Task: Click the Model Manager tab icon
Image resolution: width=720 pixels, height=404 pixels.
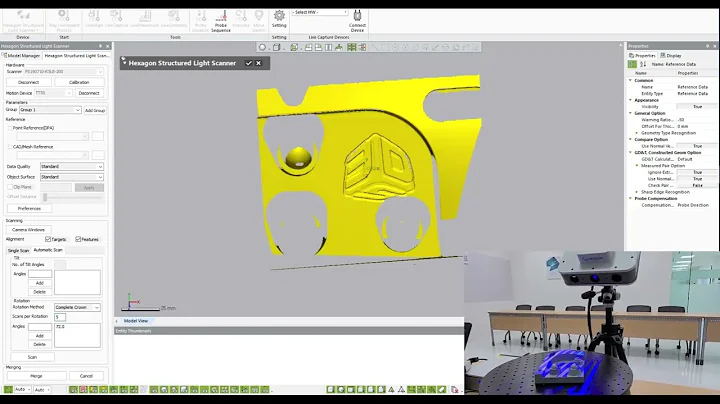Action: click(x=5, y=56)
